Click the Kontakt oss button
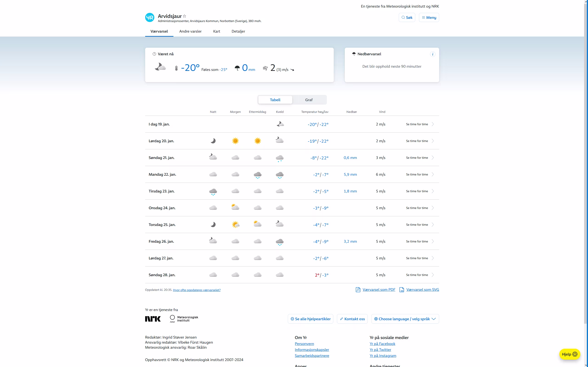Image resolution: width=588 pixels, height=367 pixels. [x=352, y=319]
